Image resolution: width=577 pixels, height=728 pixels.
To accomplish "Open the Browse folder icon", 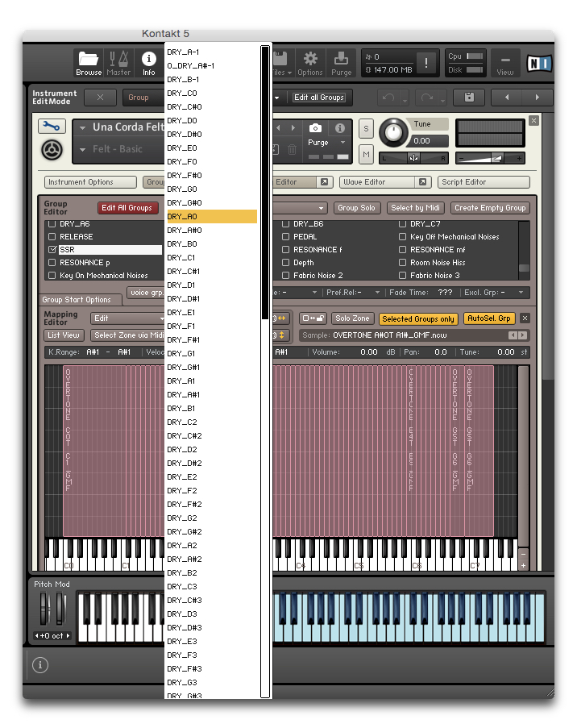I will (88, 63).
